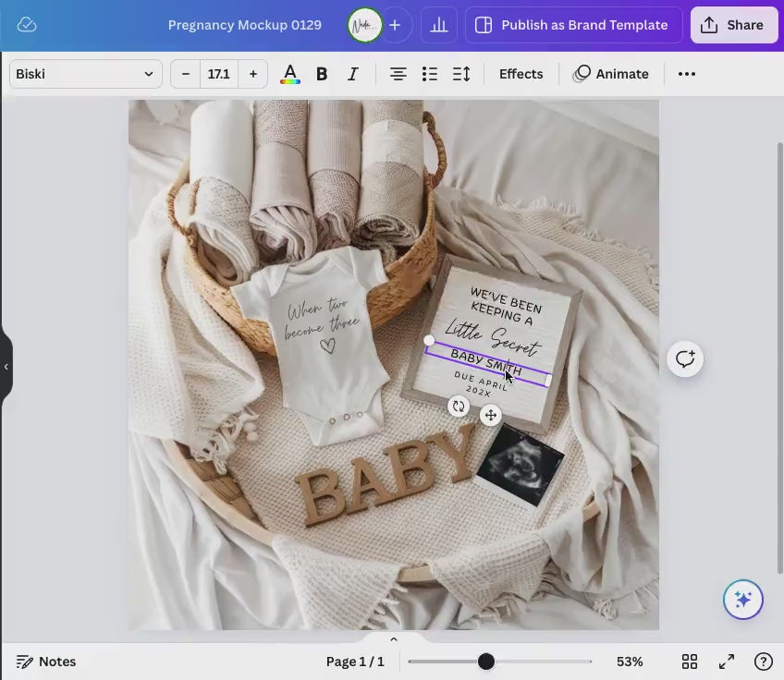Image resolution: width=784 pixels, height=680 pixels.
Task: Open the analytics bar chart icon
Action: click(x=439, y=25)
